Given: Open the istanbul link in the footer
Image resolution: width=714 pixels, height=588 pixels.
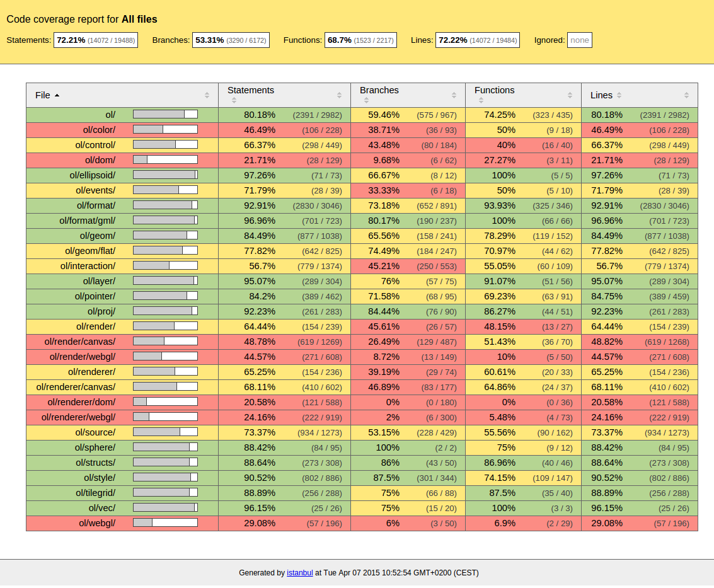Looking at the screenshot, I should tap(299, 573).
